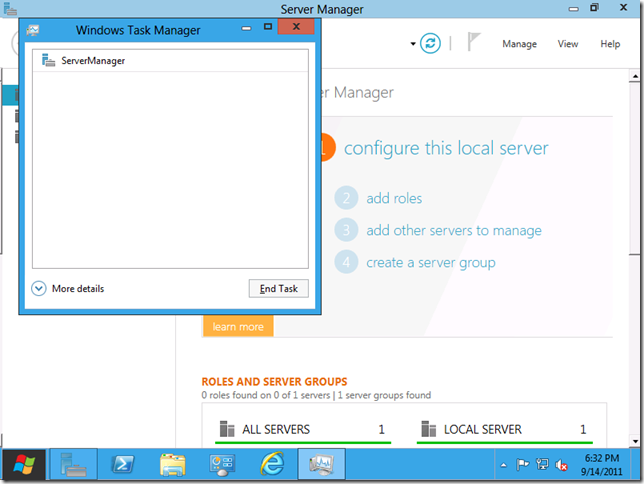The width and height of the screenshot is (644, 484).
Task: Click the muted volume icon in the tray
Action: [x=561, y=465]
